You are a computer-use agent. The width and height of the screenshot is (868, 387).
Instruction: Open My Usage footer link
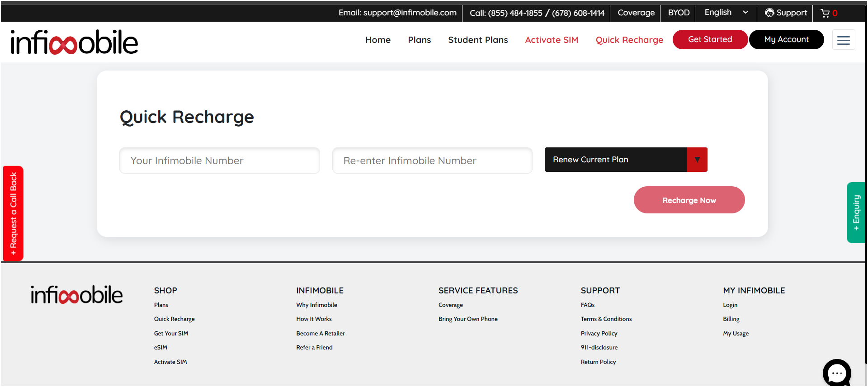[736, 334]
